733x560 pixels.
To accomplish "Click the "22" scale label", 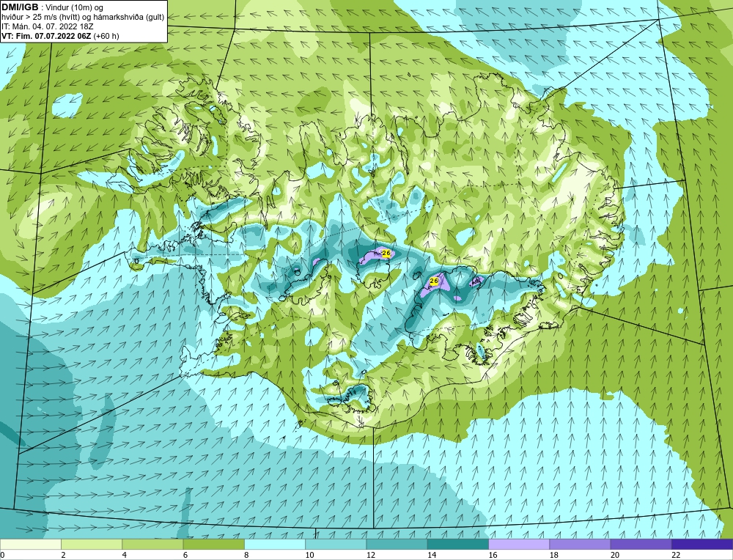I will pos(676,555).
